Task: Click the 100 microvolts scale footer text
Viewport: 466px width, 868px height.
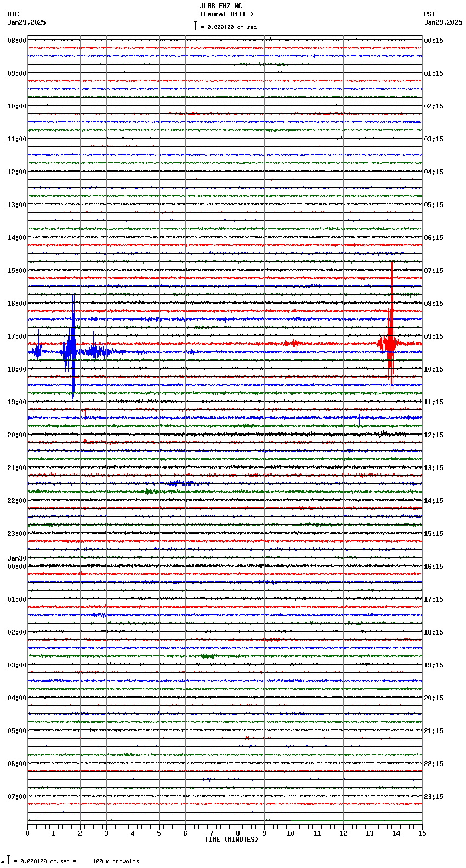Action: (116, 861)
